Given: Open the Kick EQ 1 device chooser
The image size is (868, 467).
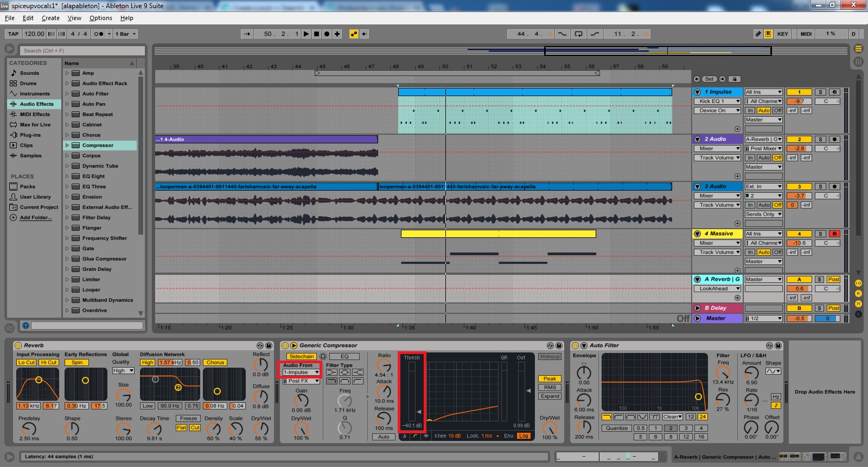Looking at the screenshot, I should [x=717, y=102].
